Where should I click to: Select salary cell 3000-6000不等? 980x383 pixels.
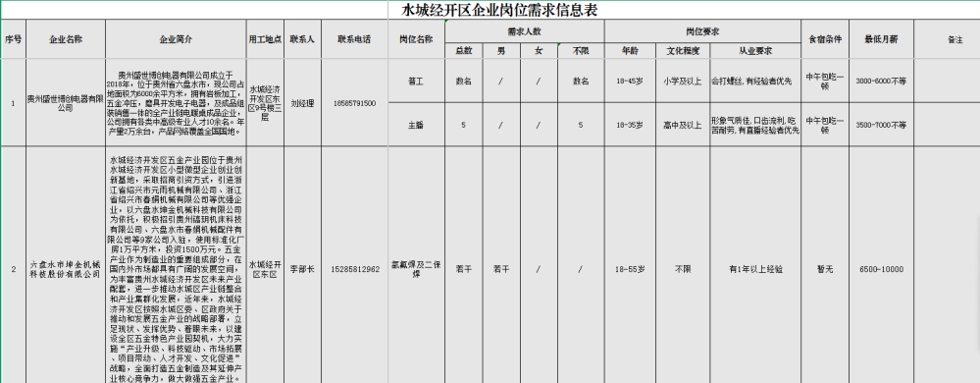coord(881,81)
